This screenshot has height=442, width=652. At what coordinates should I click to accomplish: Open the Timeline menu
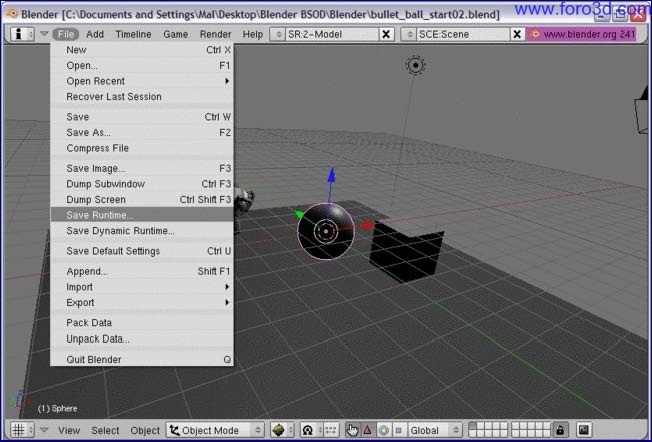133,34
